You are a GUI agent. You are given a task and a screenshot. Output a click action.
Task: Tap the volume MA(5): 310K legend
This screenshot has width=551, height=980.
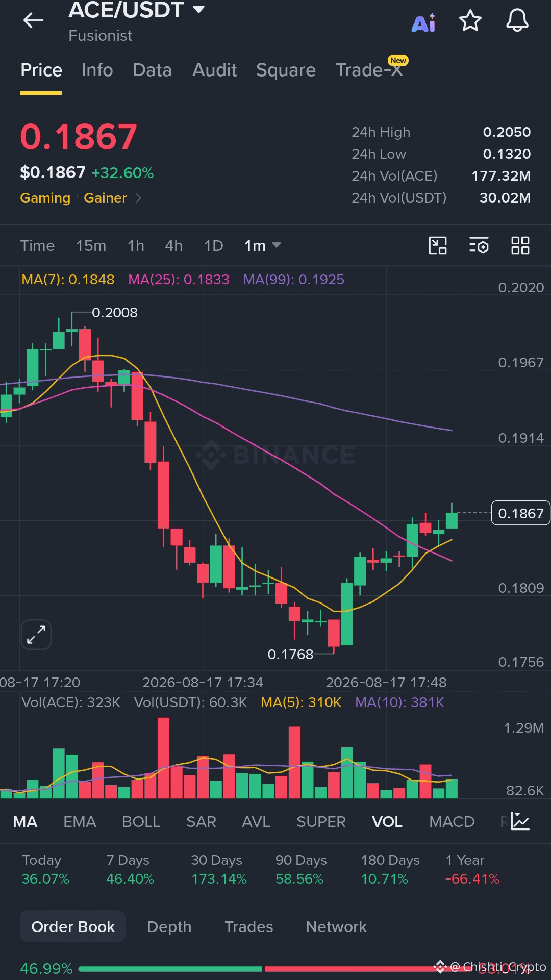tap(301, 702)
